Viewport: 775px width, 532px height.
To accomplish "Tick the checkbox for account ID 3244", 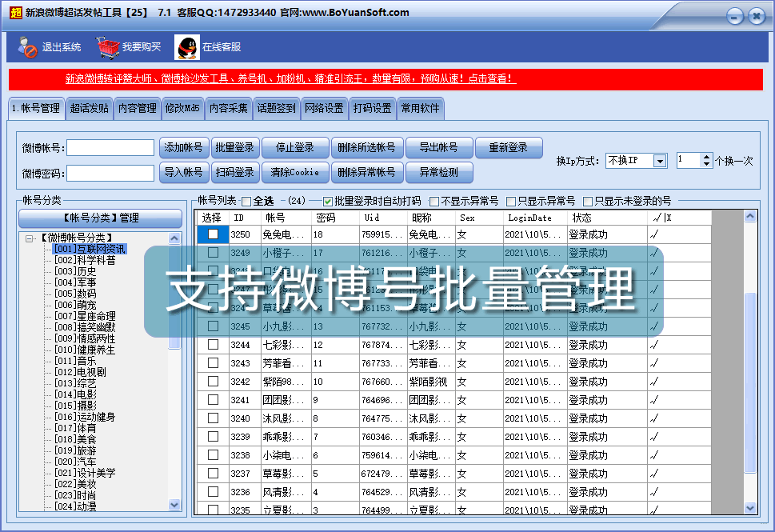I will 213,345.
